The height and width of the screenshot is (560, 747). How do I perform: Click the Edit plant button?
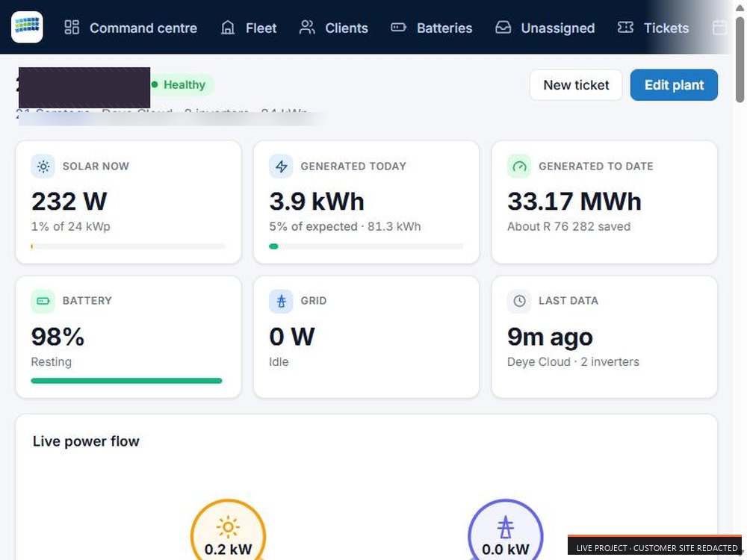pyautogui.click(x=674, y=85)
